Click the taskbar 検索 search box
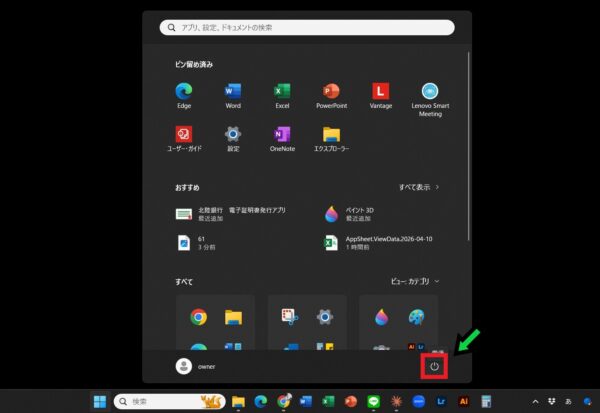Screen dimensions: 600x413 click(170, 402)
